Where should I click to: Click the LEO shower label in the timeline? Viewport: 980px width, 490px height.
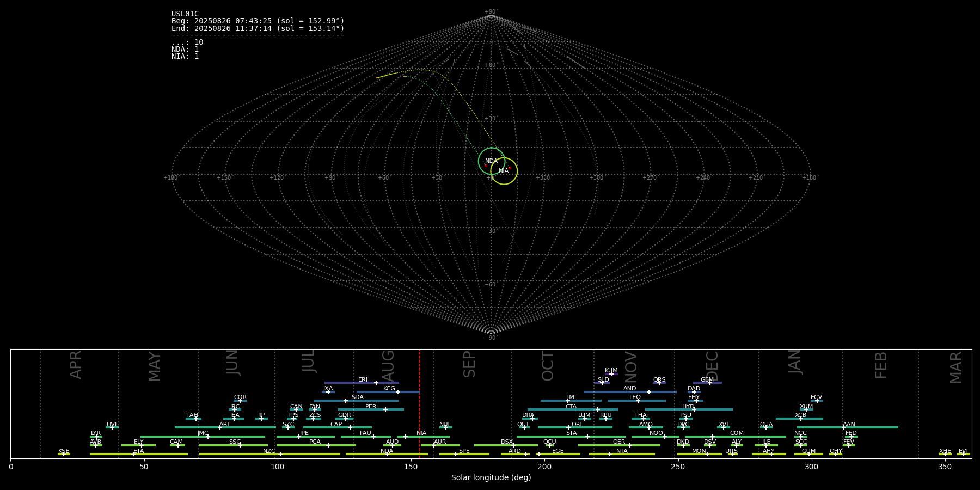[635, 397]
